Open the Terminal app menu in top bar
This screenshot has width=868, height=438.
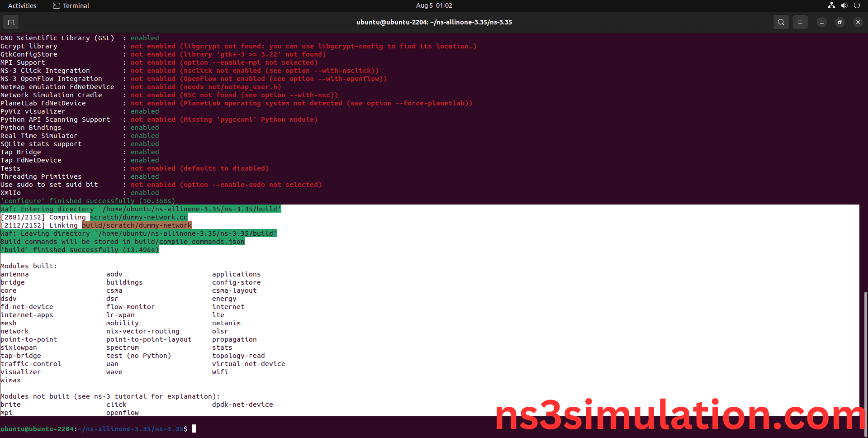(x=71, y=5)
